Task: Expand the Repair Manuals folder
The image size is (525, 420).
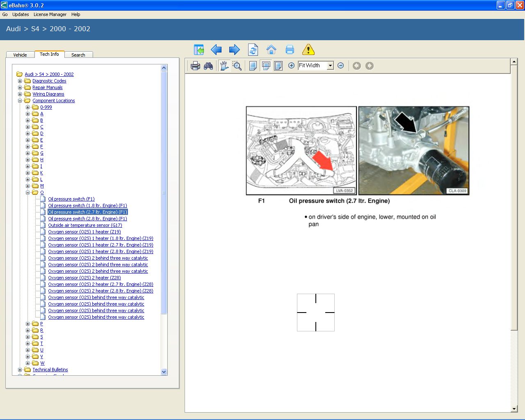Action: pyautogui.click(x=20, y=87)
